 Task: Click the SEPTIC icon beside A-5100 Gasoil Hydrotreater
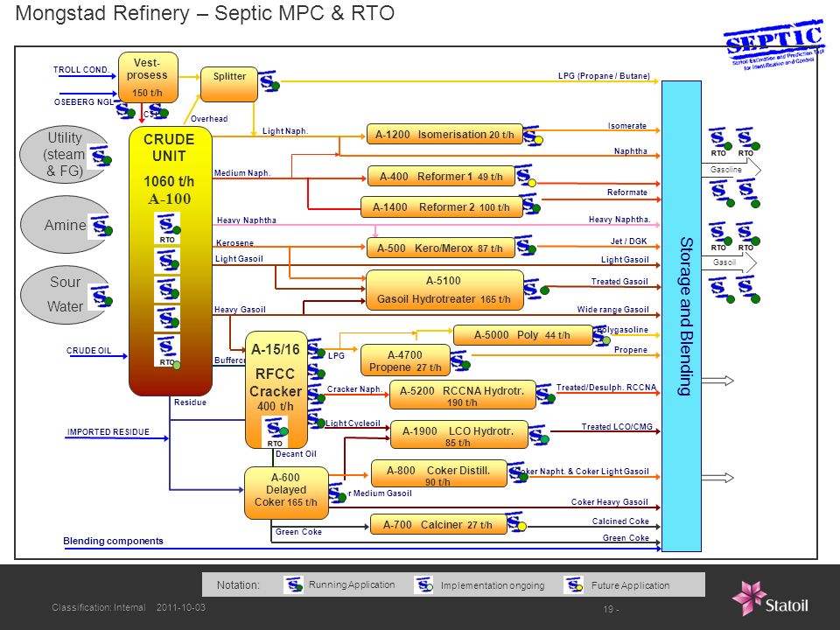point(535,288)
